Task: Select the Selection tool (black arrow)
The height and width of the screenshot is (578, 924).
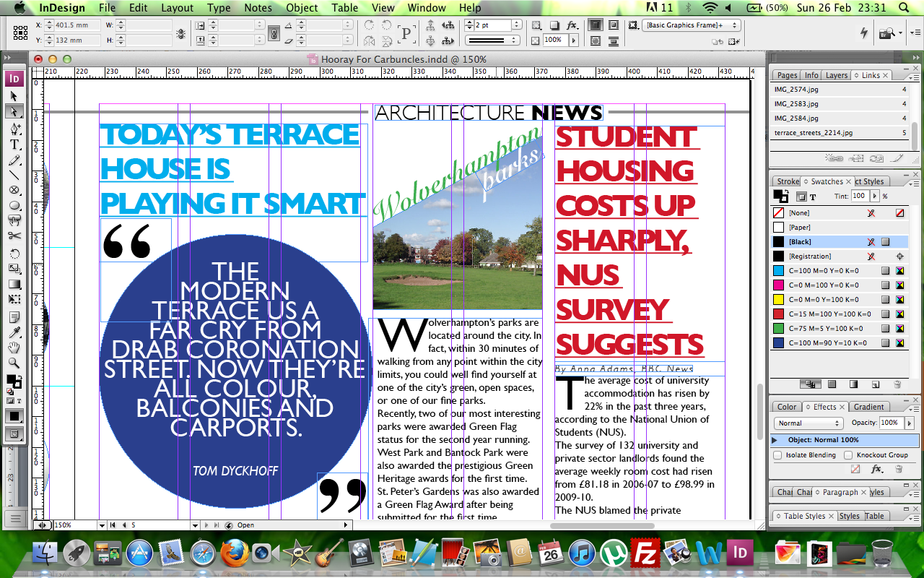Action: (14, 96)
